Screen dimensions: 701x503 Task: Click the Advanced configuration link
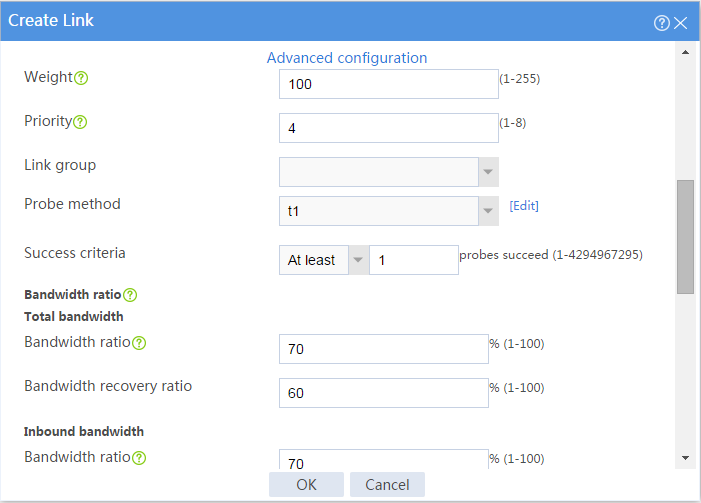coord(347,58)
